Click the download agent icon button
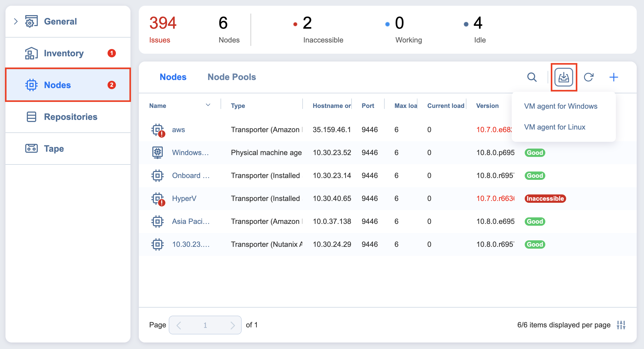 point(564,77)
